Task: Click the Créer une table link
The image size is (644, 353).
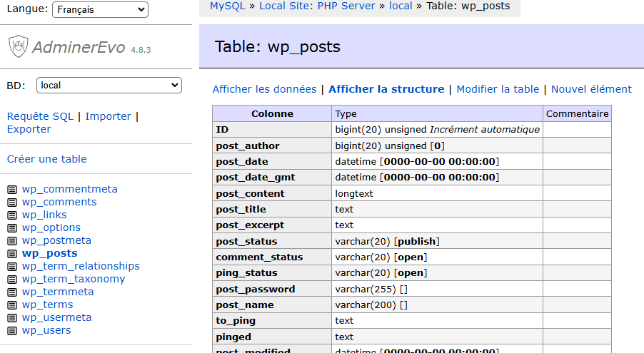Action: click(46, 159)
